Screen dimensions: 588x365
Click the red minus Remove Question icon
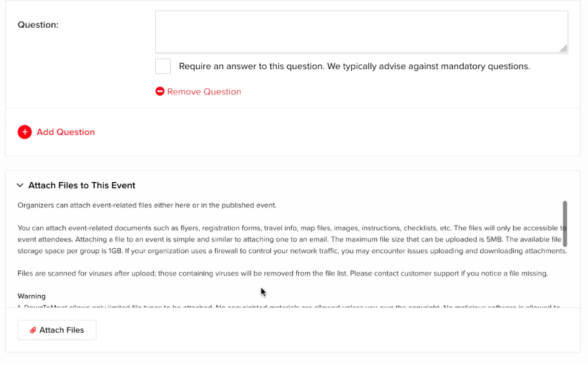click(160, 91)
